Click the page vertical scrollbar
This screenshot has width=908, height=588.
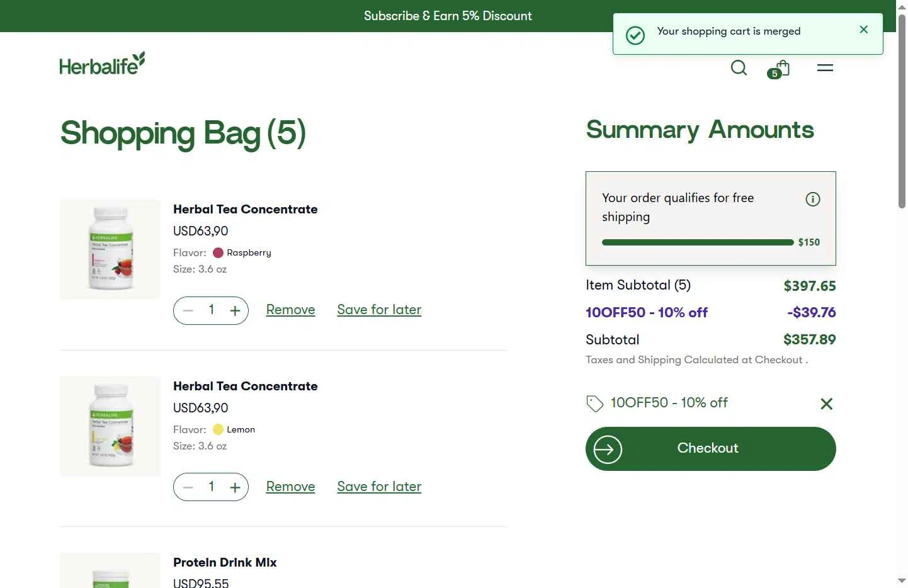click(x=902, y=111)
